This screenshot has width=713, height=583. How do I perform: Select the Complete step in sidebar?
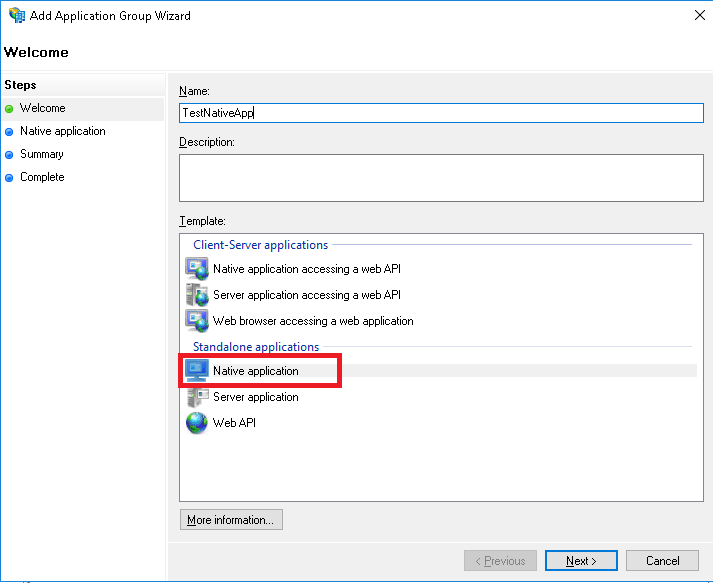42,177
